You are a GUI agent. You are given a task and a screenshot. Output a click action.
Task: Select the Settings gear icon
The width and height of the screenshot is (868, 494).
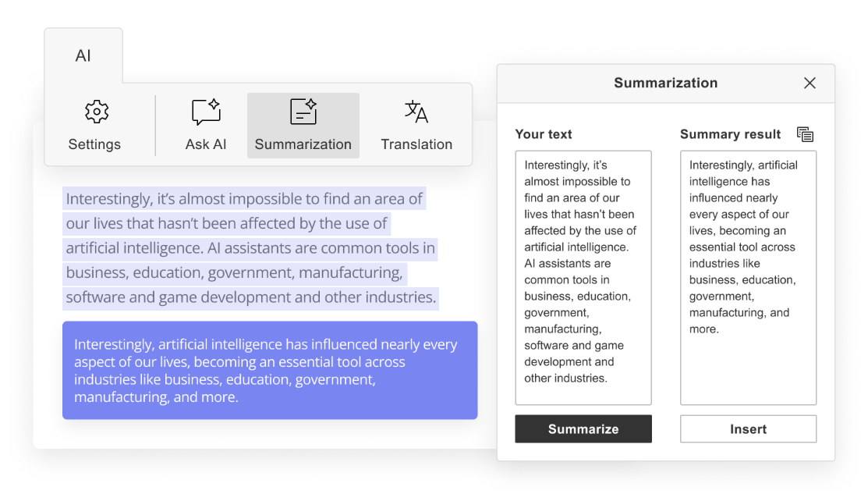(x=95, y=112)
